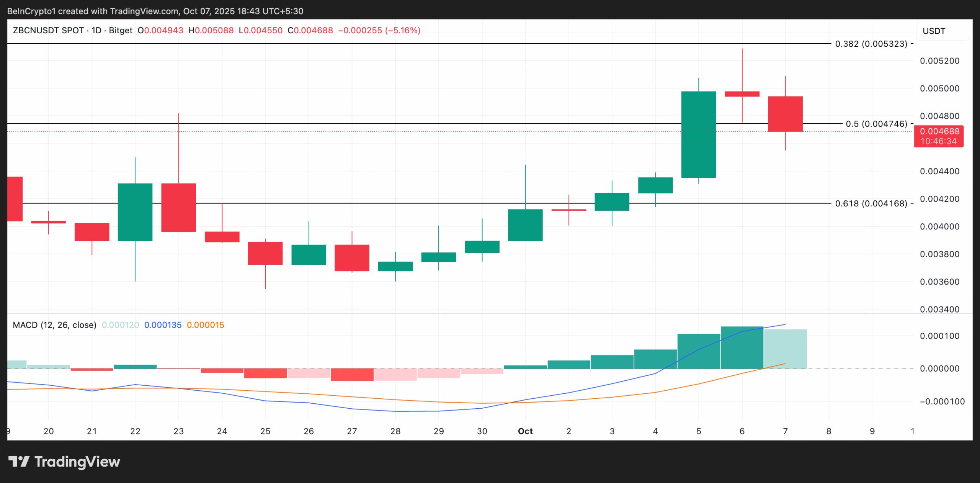
Task: Click date 25 on the time axis
Action: tap(265, 431)
